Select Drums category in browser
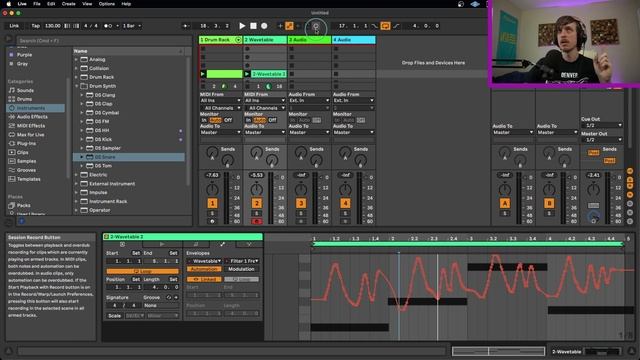The height and width of the screenshot is (360, 640). click(x=24, y=99)
